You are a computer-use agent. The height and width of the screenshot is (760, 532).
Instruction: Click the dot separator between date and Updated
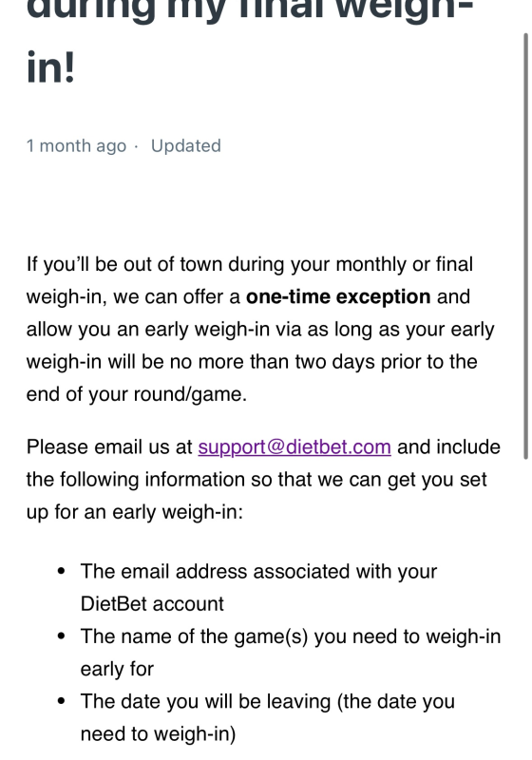pyautogui.click(x=136, y=146)
